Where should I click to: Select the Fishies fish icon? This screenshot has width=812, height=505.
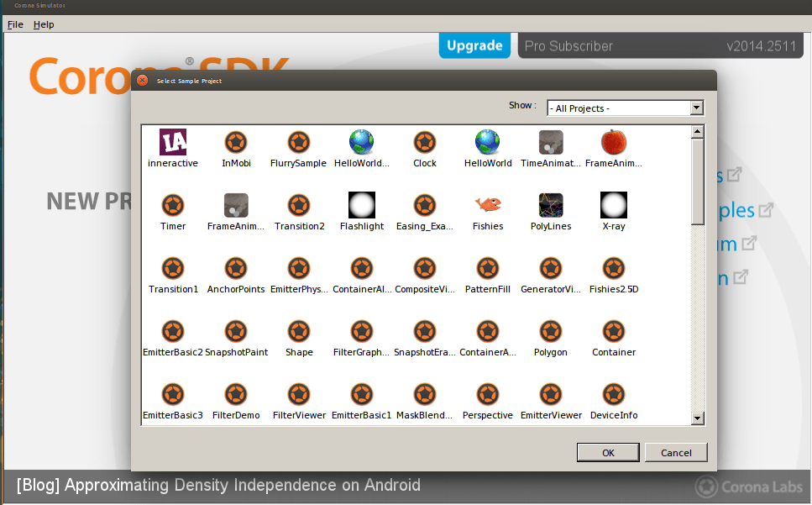pos(488,204)
